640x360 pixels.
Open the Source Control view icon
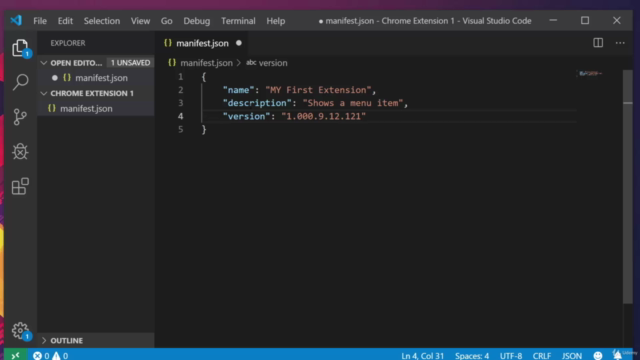pyautogui.click(x=20, y=117)
